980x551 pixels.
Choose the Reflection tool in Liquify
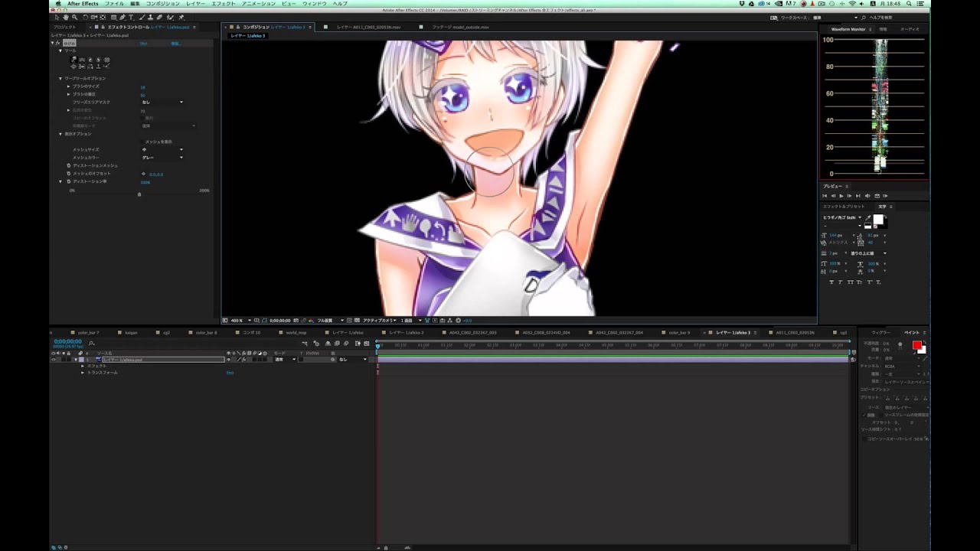pyautogui.click(x=90, y=67)
